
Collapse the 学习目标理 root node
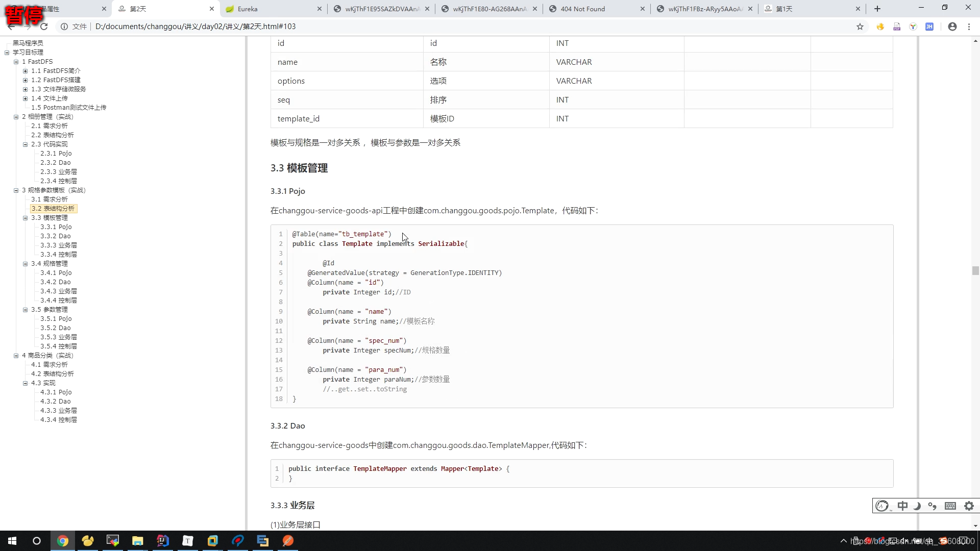click(7, 53)
